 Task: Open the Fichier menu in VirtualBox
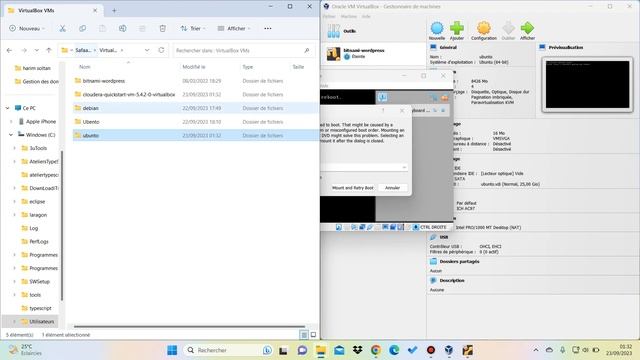click(x=329, y=16)
